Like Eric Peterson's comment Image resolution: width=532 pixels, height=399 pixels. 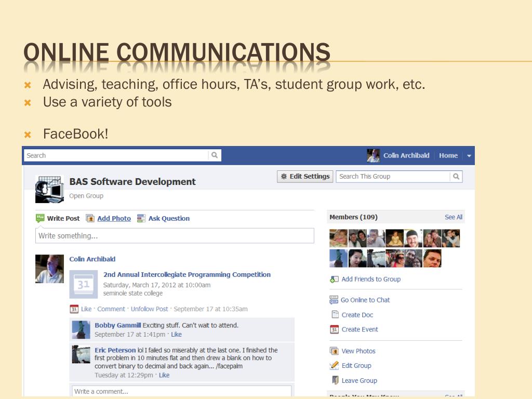pyautogui.click(x=164, y=375)
